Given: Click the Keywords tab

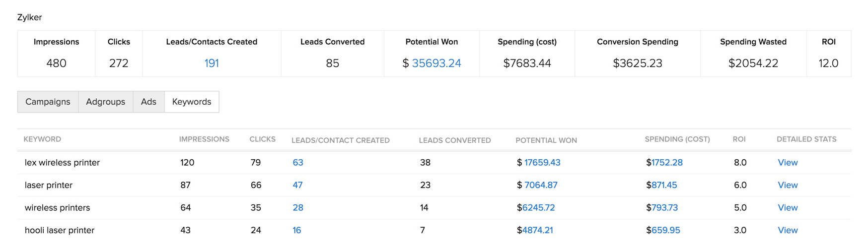Looking at the screenshot, I should 192,102.
